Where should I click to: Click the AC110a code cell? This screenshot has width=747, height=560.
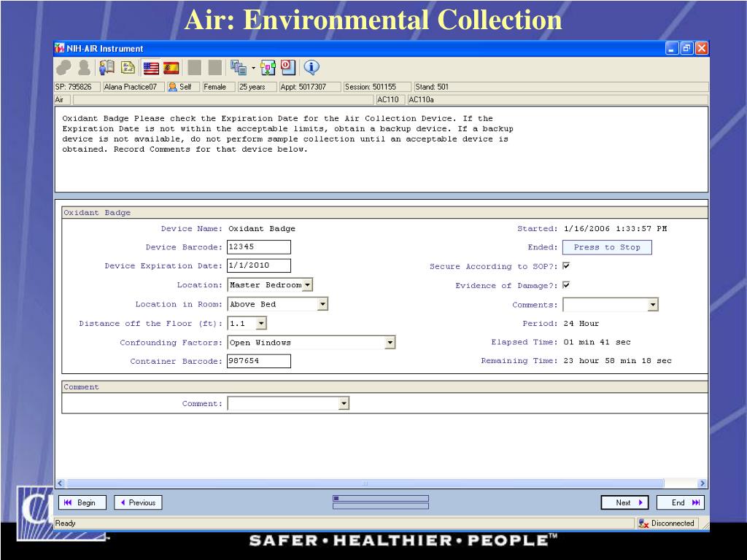(x=558, y=99)
